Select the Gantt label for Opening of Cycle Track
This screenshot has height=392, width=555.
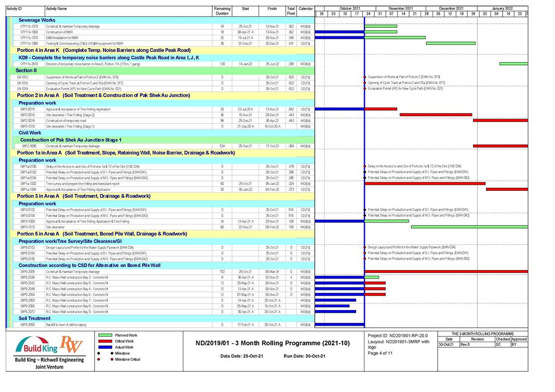[407, 83]
